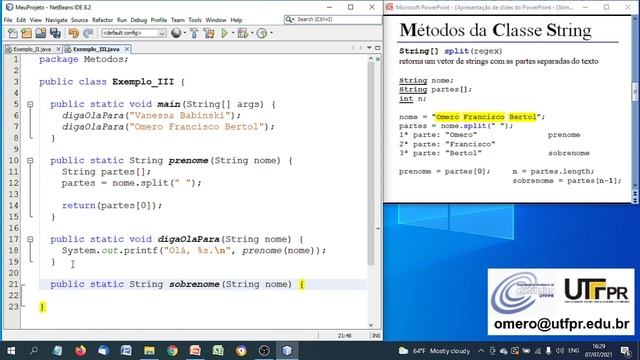Screen dimensions: 640x360
Task: Open the Refactor menu
Action: 102,20
